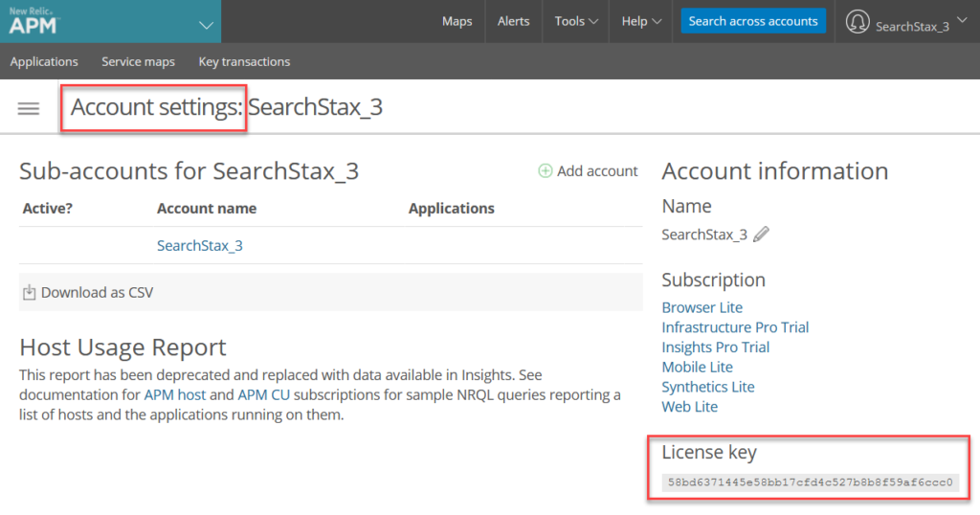The height and width of the screenshot is (515, 980).
Task: Open Insights Pro Trial subscription
Action: point(716,347)
